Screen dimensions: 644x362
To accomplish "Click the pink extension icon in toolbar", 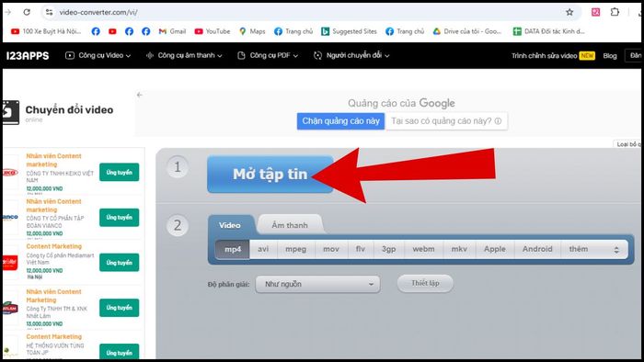I will pos(595,12).
